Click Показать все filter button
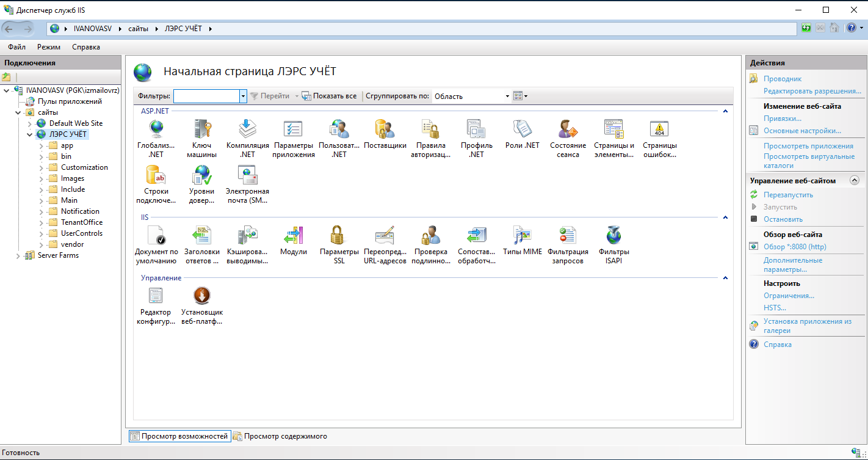 (329, 96)
